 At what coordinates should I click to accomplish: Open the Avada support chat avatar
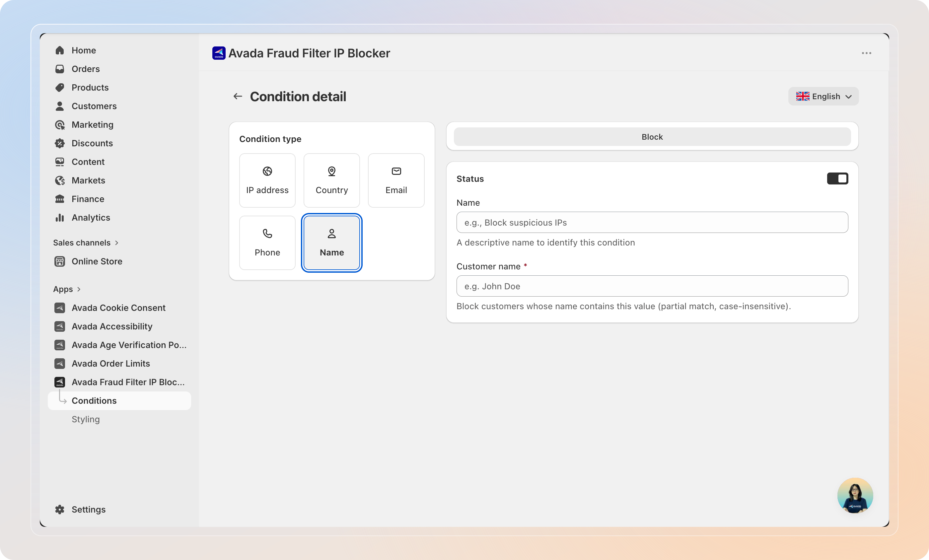[855, 496]
